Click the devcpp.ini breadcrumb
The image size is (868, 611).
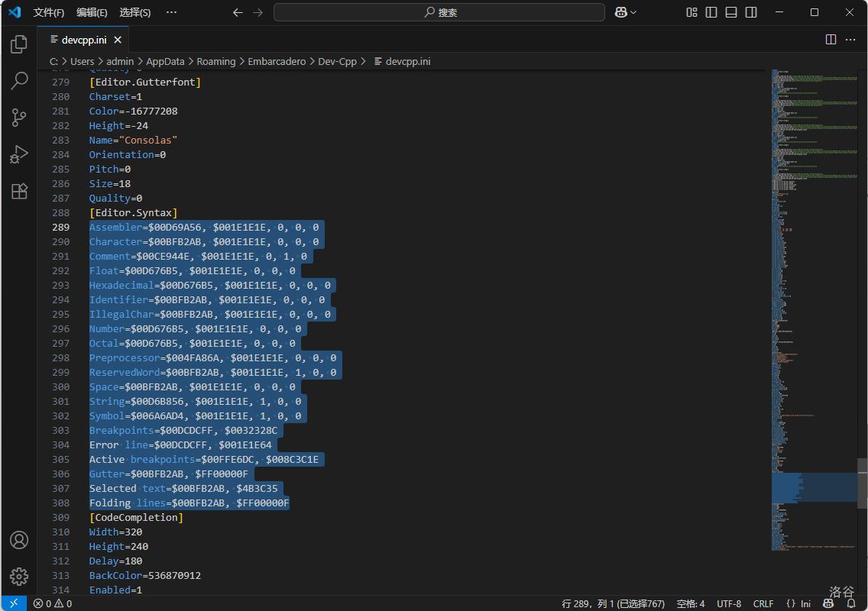pos(402,61)
